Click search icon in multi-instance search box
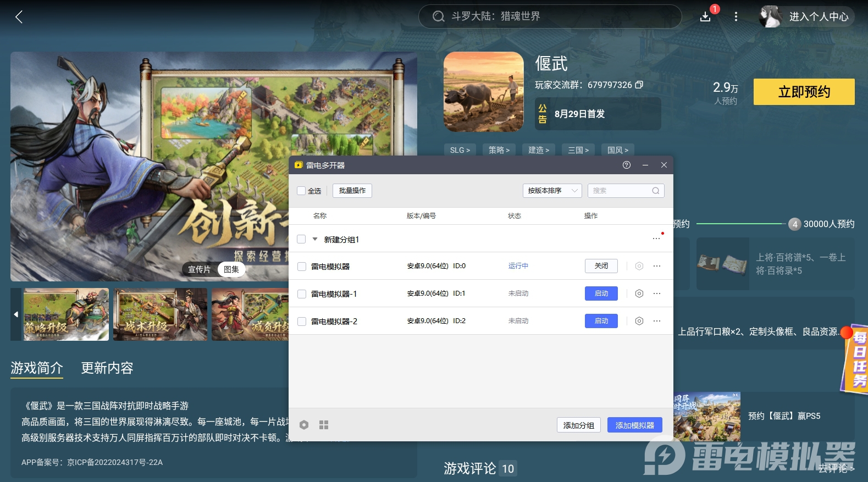Image resolution: width=868 pixels, height=482 pixels. (x=656, y=191)
